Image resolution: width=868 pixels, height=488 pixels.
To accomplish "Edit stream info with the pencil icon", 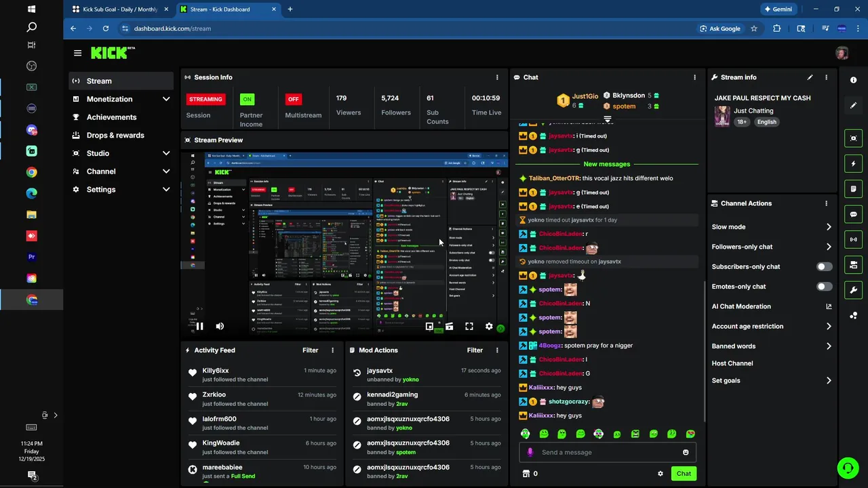I will tap(810, 77).
